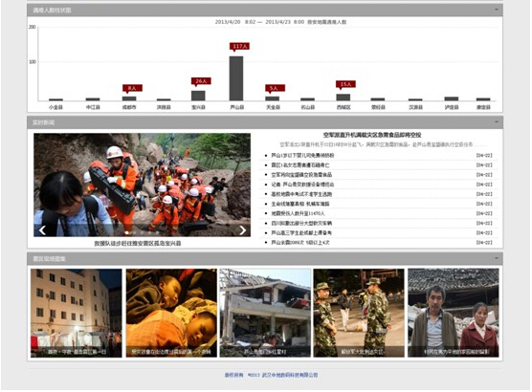Click the tallest bar for 芦山县
The width and height of the screenshot is (532, 392).
pyautogui.click(x=236, y=78)
